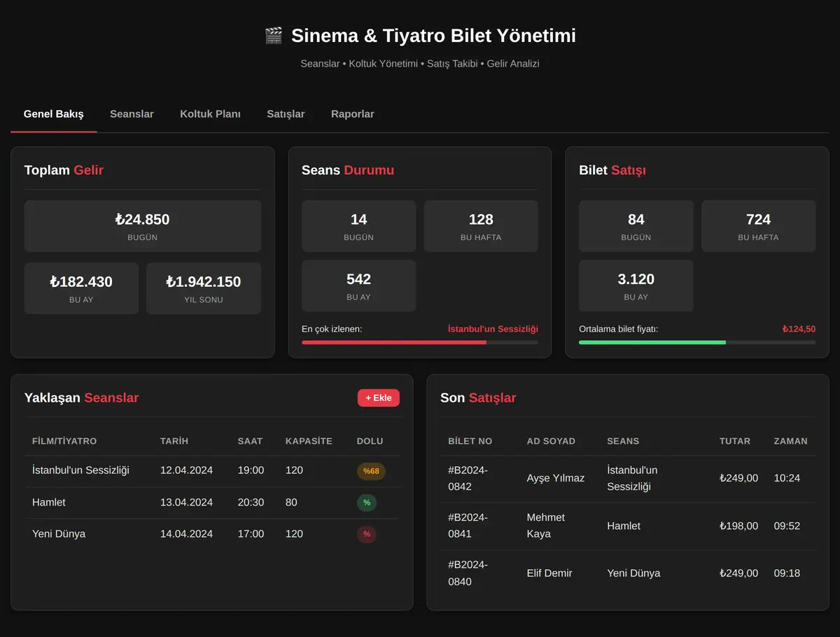Click the %68 occupancy badge
840x637 pixels.
tap(371, 471)
